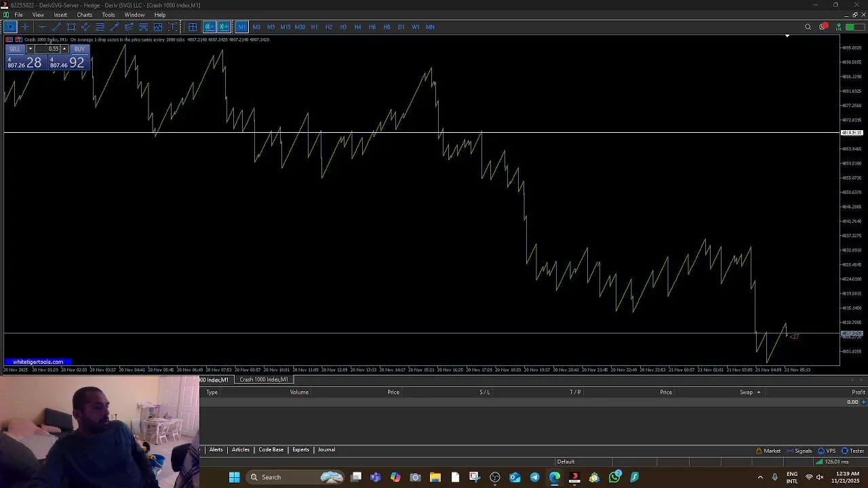The height and width of the screenshot is (488, 868).
Task: Increase lot volume with the up arrow
Action: [64, 49]
